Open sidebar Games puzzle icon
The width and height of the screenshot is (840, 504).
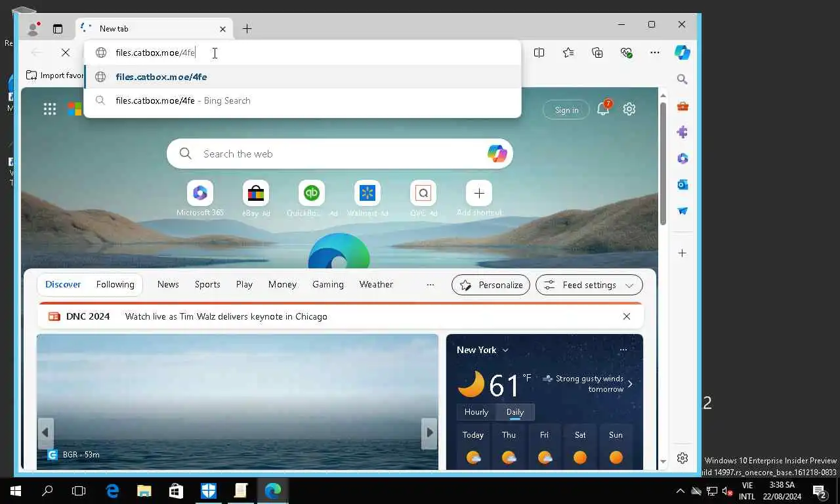[682, 133]
